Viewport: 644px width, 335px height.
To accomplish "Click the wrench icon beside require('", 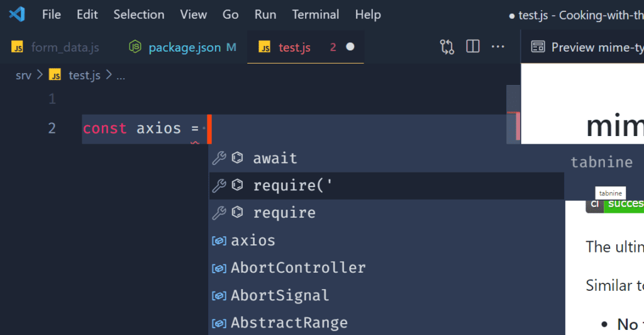I will pos(219,186).
